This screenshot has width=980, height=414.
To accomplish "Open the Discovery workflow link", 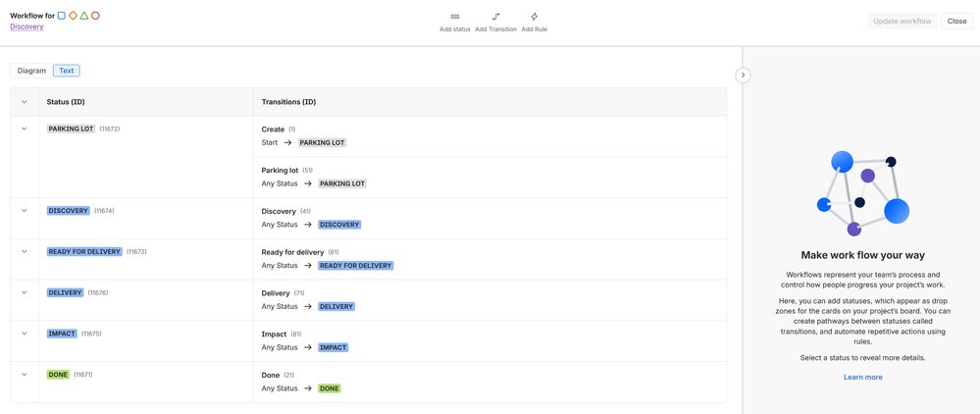I will pos(26,26).
